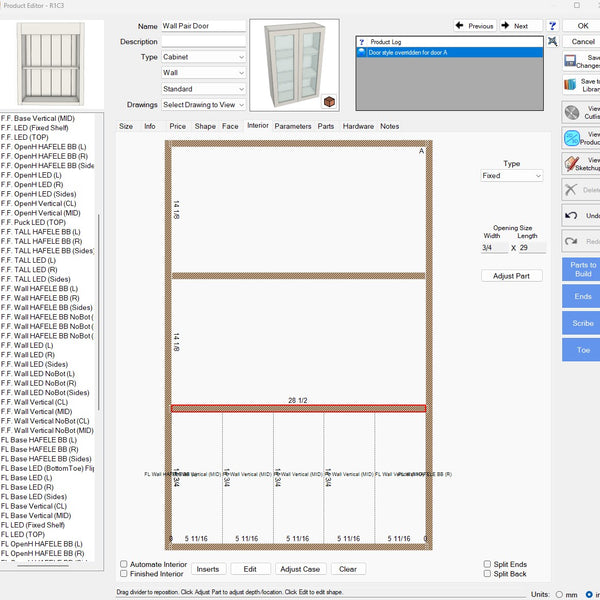The width and height of the screenshot is (600, 600).
Task: Open the Fixed type dropdown
Action: coord(511,176)
